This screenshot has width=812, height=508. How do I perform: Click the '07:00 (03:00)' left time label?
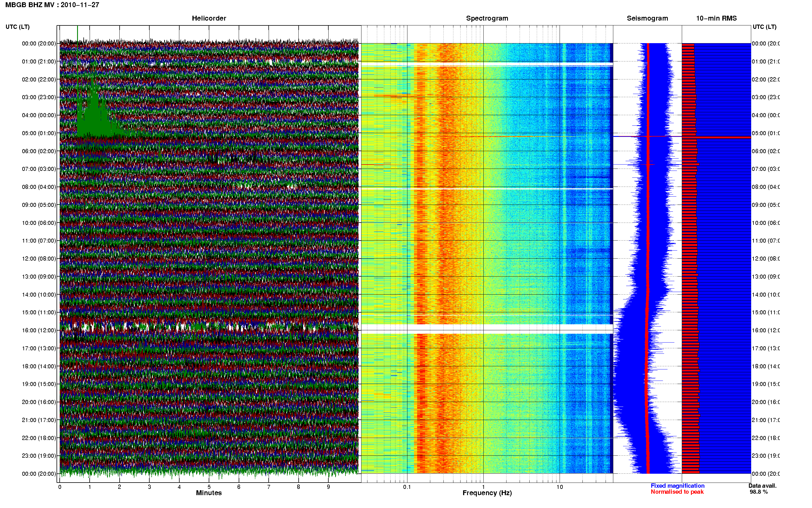pos(39,169)
